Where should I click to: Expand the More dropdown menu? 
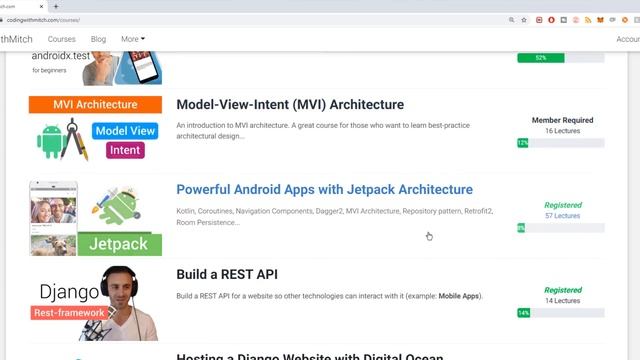point(133,39)
